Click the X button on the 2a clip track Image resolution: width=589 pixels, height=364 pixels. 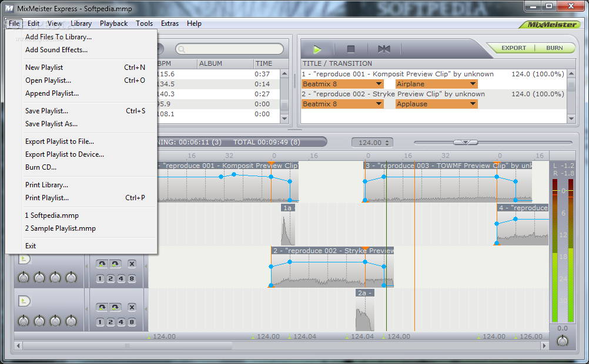132,307
